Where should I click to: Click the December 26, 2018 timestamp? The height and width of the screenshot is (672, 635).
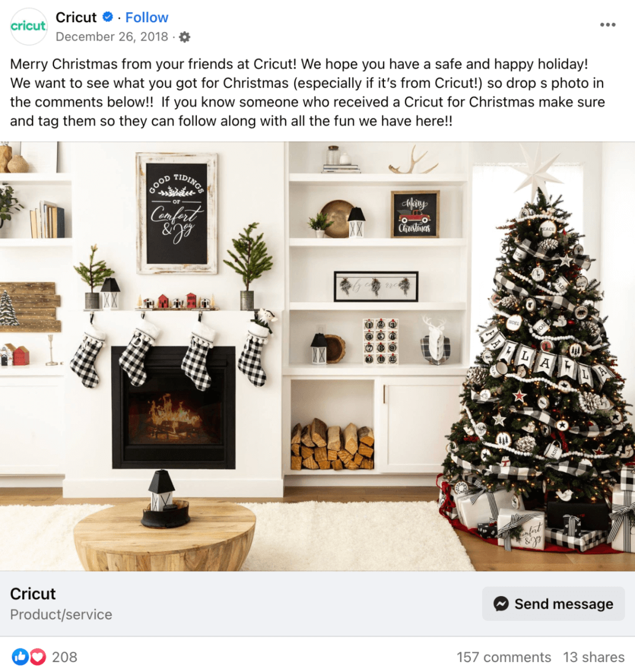[112, 37]
